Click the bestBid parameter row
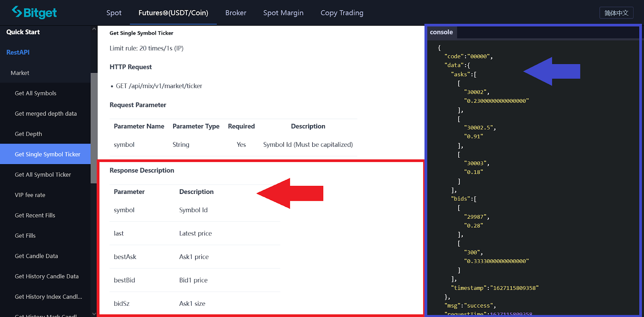Viewport: 644px width, 317px height. tap(195, 280)
